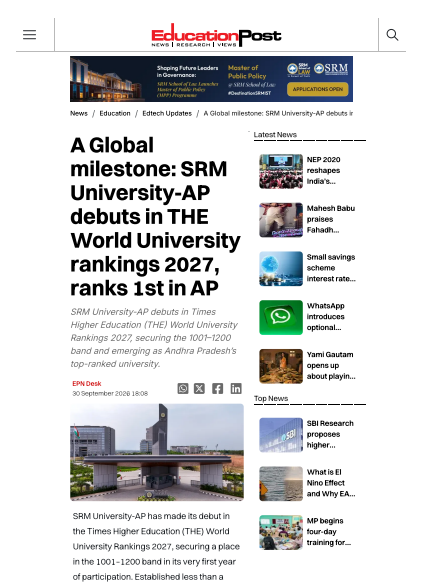
Task: Go to Edtech Updates breadcrumb
Action: (x=167, y=113)
